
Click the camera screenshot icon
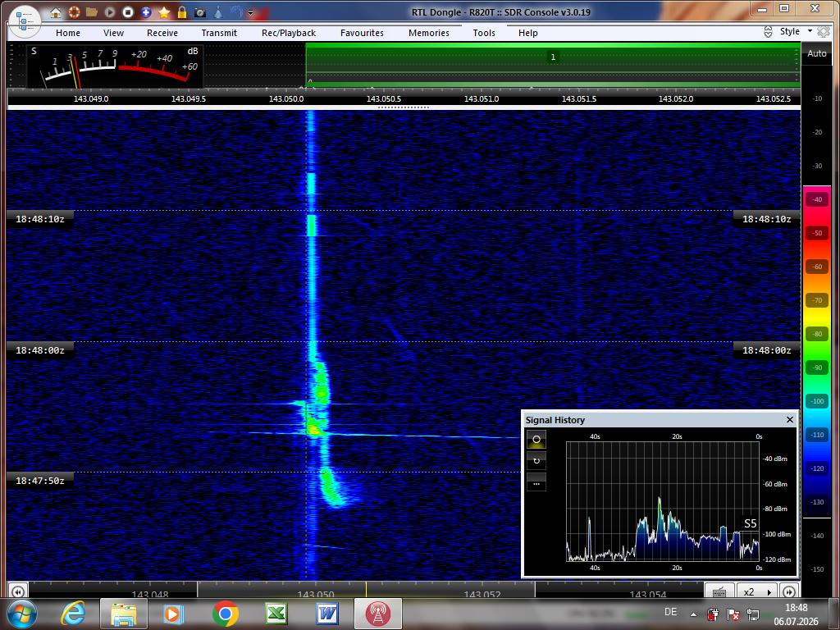point(200,11)
